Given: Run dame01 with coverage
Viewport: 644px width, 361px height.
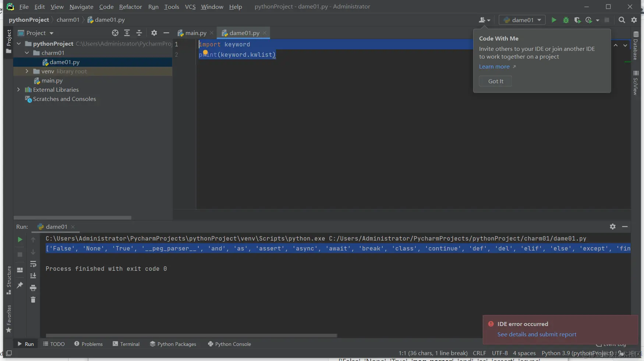Looking at the screenshot, I should [577, 20].
